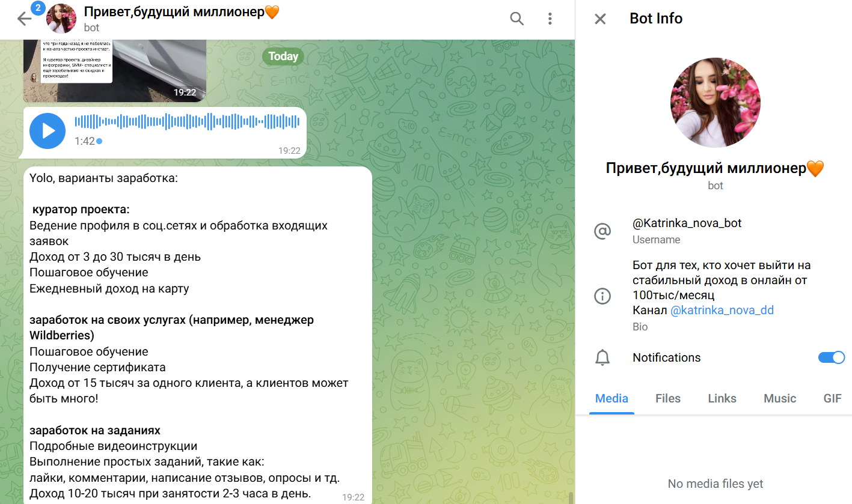Viewport: 852px width, 504px height.
Task: Open the @katrinka_nova_dd channel link
Action: pyautogui.click(x=722, y=311)
